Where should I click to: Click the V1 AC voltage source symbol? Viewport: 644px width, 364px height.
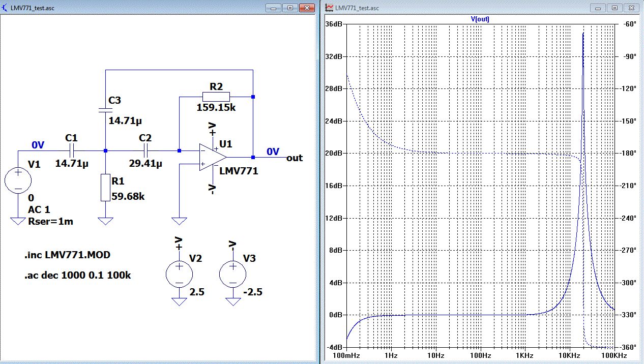(x=18, y=180)
